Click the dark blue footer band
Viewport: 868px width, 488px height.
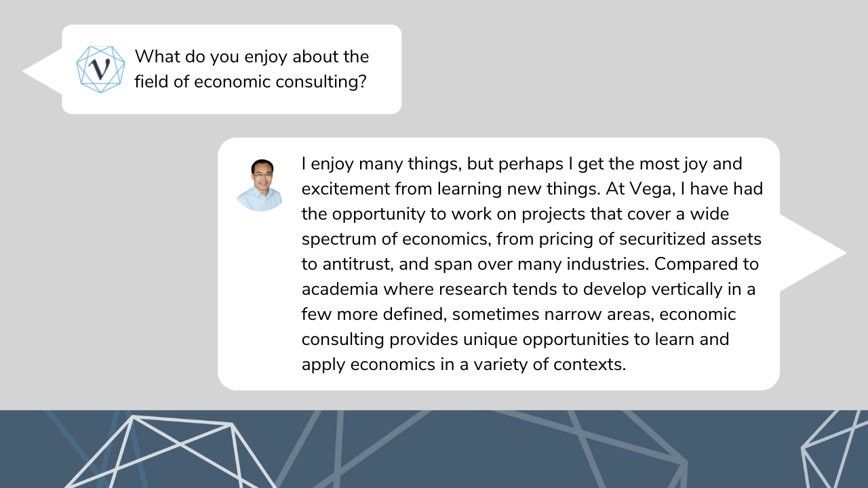point(434,449)
